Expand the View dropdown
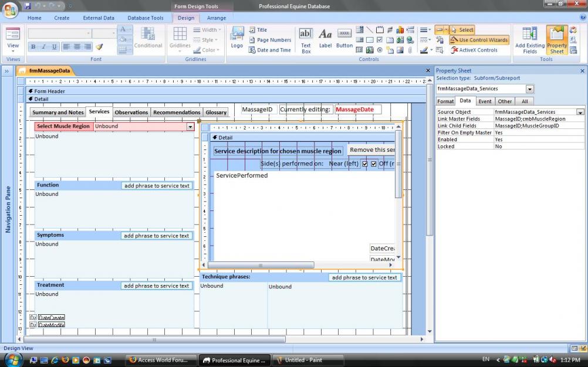The image size is (588, 367). [13, 52]
